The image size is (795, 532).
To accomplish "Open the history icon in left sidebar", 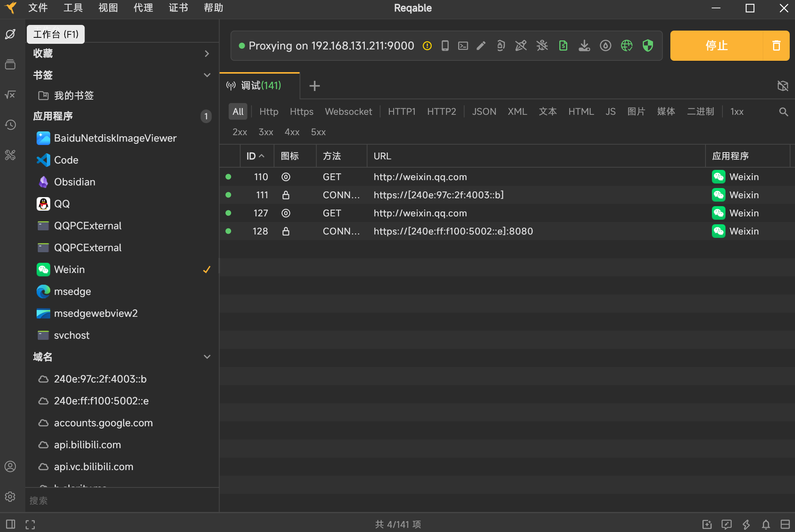I will pos(10,125).
